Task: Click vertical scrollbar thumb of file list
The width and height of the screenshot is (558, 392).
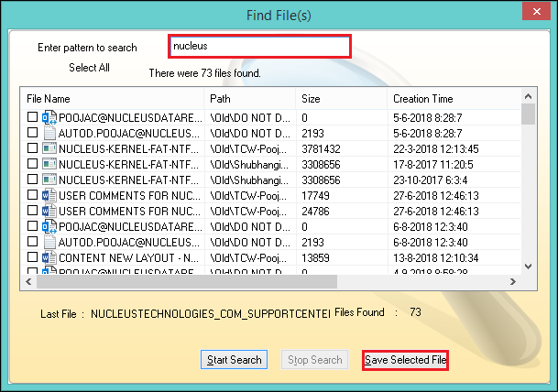Action: pos(528,114)
